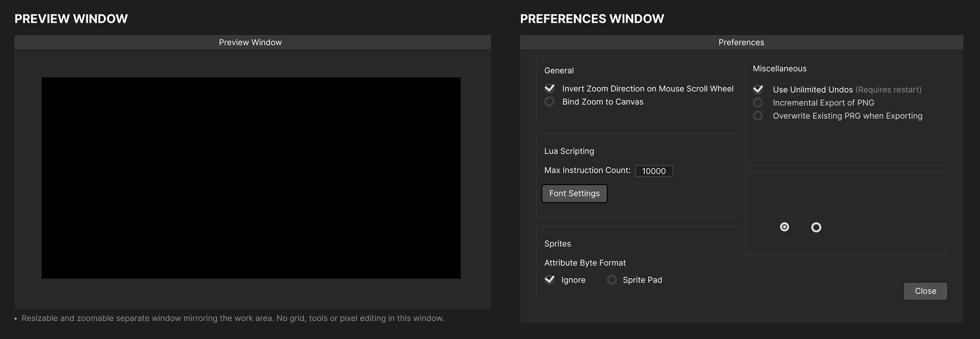Enable Incremental Export of PNG
Viewport: 980px width, 339px height.
758,102
